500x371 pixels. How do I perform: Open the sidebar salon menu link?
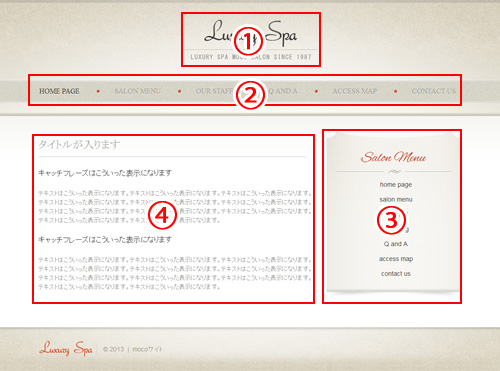[x=396, y=199]
